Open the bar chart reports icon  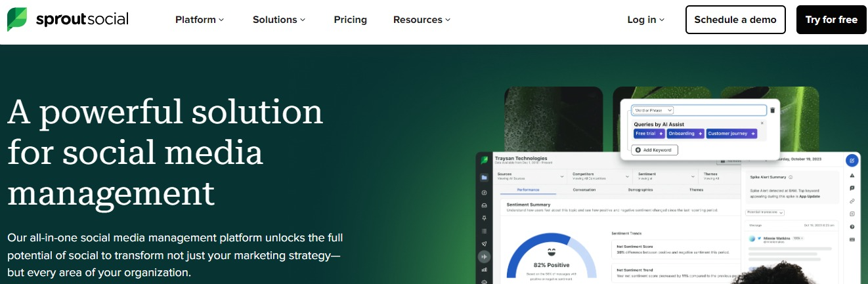[484, 270]
